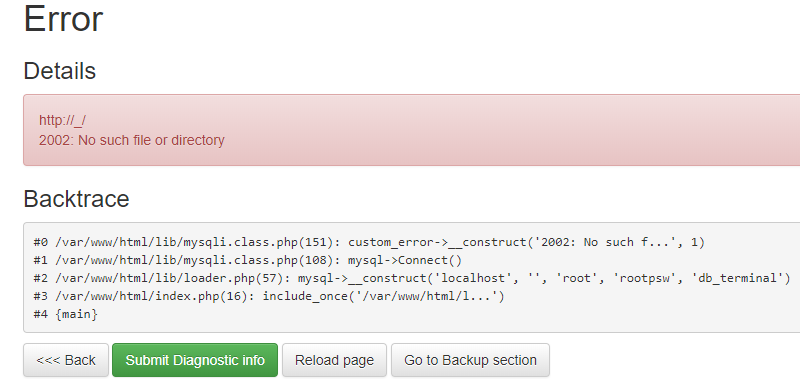Click backtrace line #0 custom_error construct

pyautogui.click(x=369, y=242)
